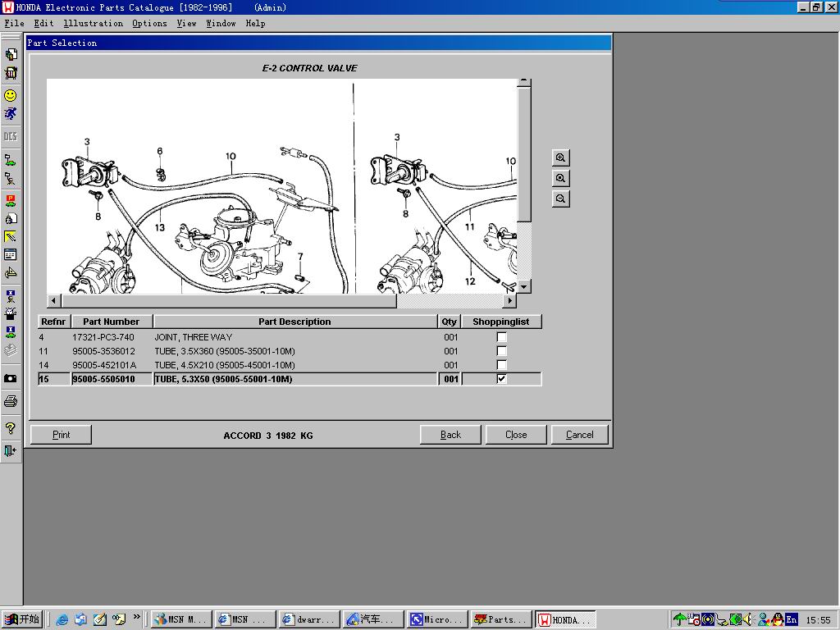Click the red P with green car icon
Viewport: 840px width, 630px height.
pyautogui.click(x=11, y=200)
